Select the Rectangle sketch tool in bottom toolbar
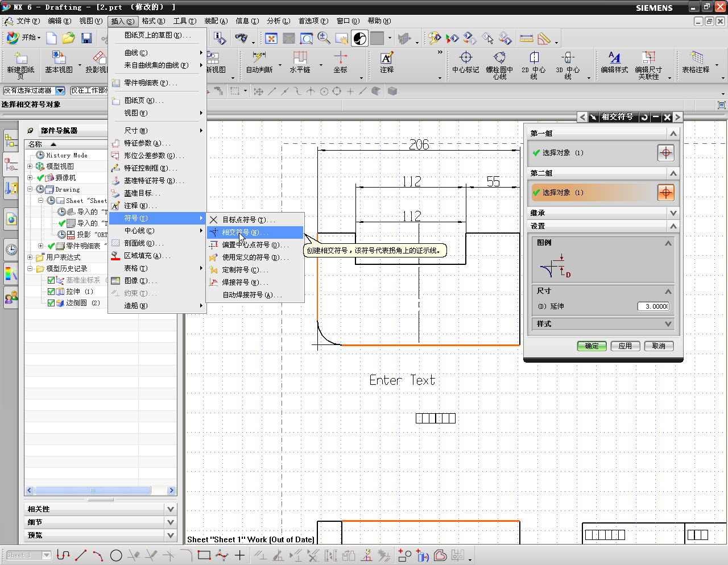Image resolution: width=728 pixels, height=565 pixels. [x=204, y=555]
